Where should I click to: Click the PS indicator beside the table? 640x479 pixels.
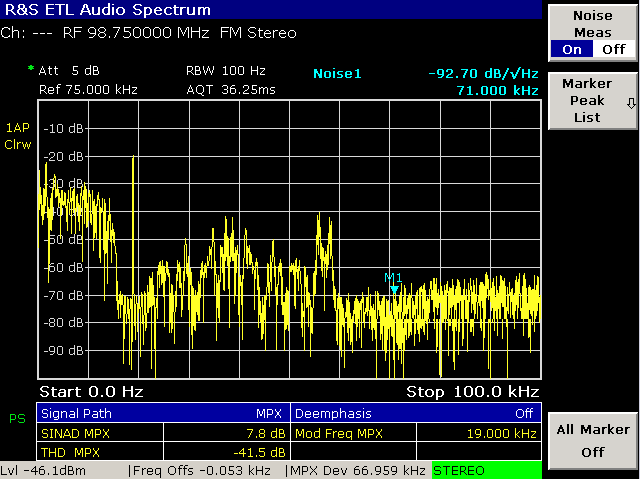(17, 417)
